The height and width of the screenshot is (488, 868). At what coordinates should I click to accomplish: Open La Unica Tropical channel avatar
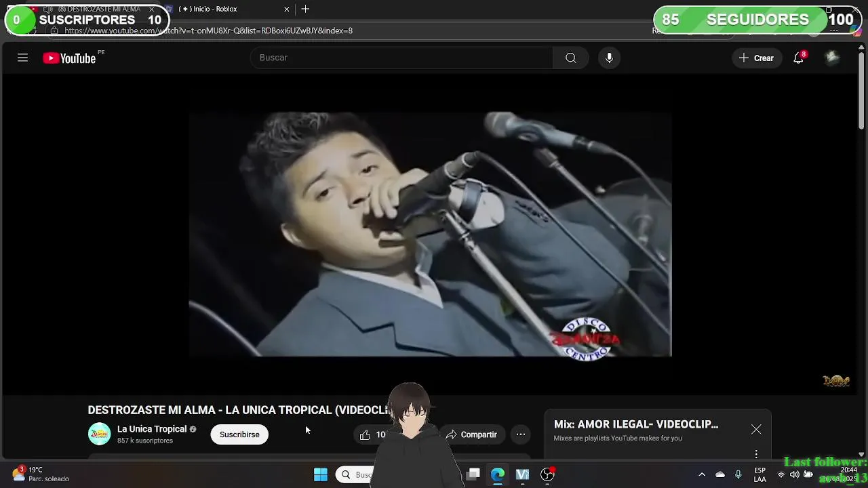pyautogui.click(x=99, y=434)
